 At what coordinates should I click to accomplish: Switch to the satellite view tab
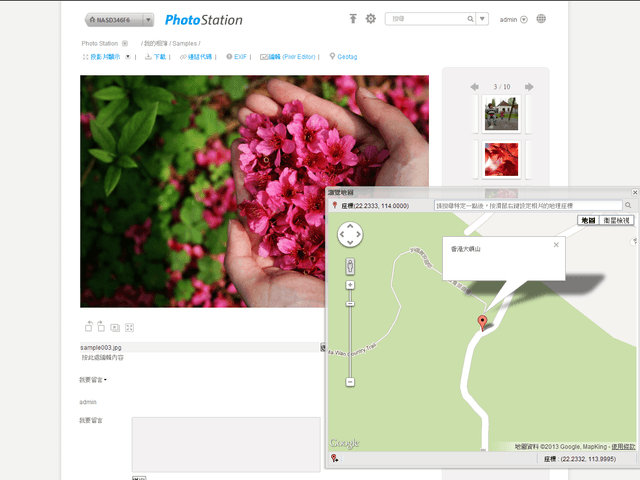pyautogui.click(x=616, y=220)
